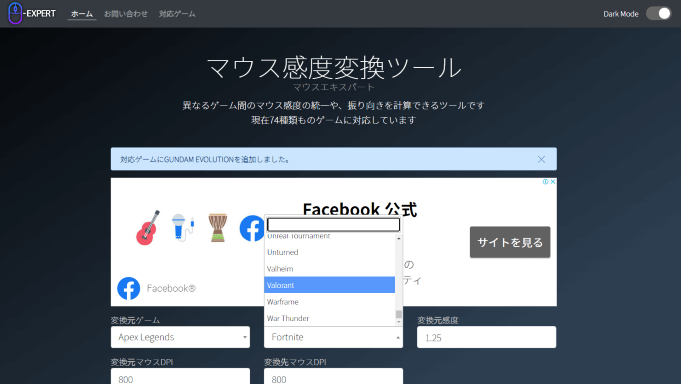Viewport: 681px width, 384px height.
Task: Select War Thunder from the game list
Action: click(329, 318)
